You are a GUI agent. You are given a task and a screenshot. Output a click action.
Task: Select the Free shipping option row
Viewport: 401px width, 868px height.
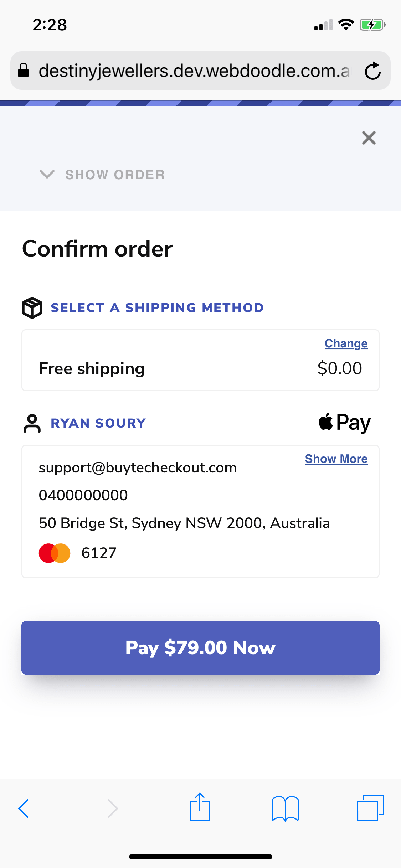200,360
